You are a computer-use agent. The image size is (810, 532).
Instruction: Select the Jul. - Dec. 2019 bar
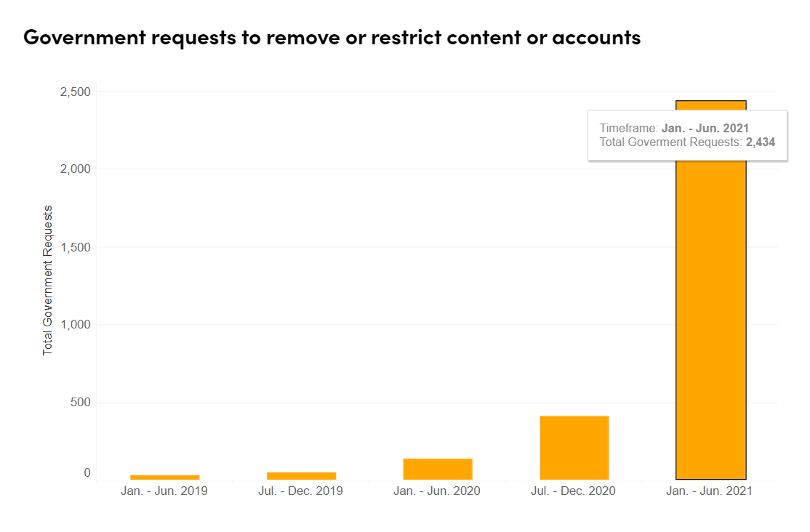click(x=302, y=476)
